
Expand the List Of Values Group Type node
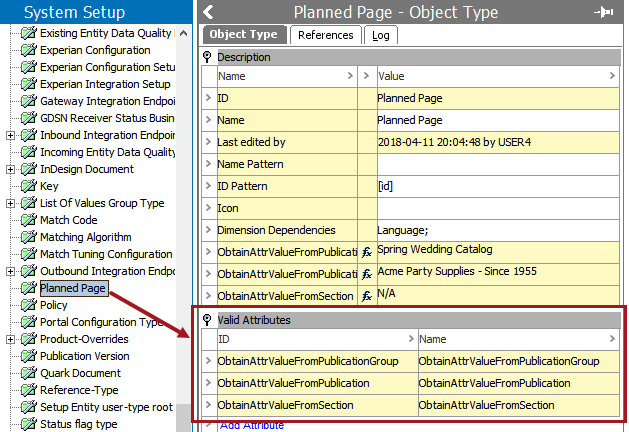click(10, 203)
